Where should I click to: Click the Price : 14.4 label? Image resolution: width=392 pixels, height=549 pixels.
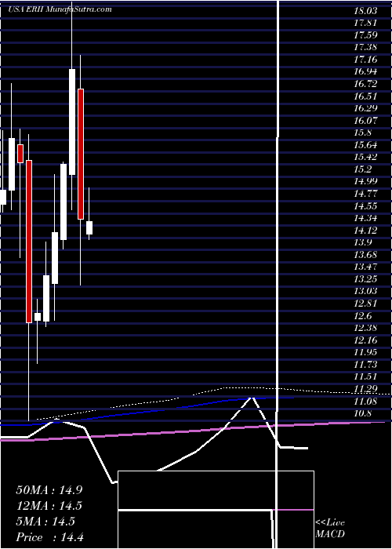click(x=49, y=537)
